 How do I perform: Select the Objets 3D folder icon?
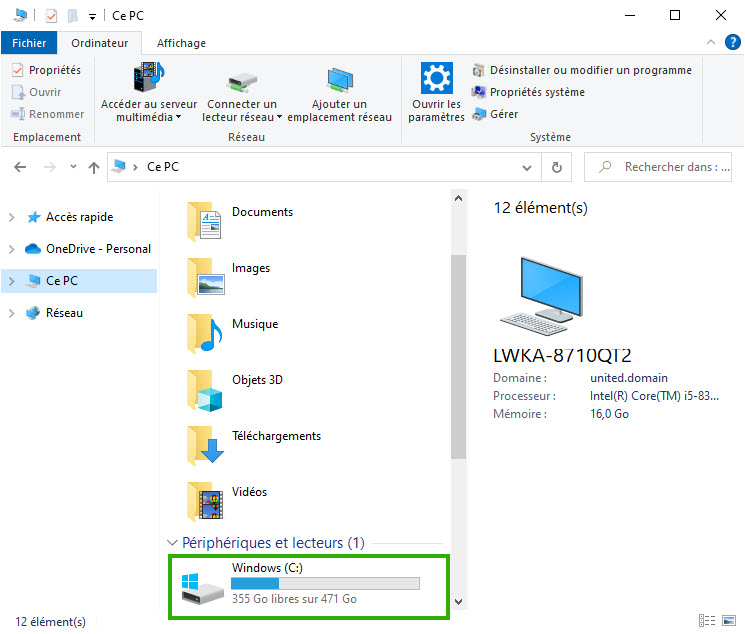[x=204, y=390]
